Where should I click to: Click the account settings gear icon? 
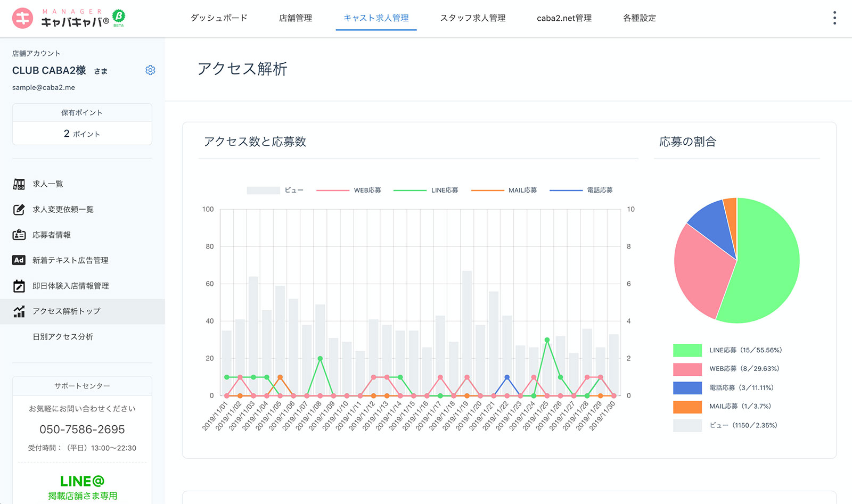coord(150,70)
